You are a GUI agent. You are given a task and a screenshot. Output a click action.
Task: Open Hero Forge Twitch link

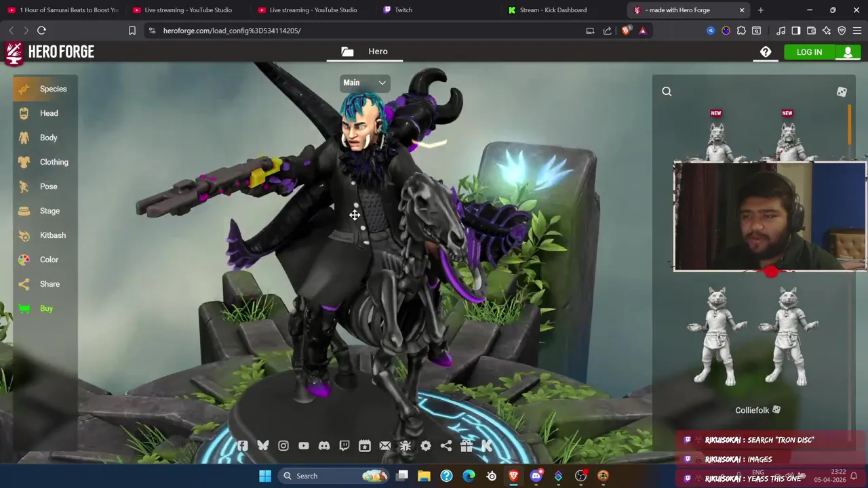click(x=344, y=445)
